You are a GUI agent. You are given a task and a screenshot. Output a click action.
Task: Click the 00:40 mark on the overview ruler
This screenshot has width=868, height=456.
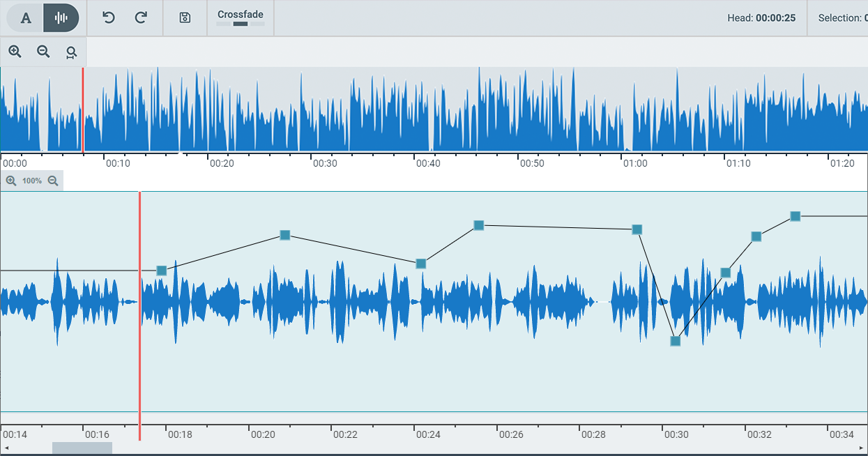(x=428, y=163)
